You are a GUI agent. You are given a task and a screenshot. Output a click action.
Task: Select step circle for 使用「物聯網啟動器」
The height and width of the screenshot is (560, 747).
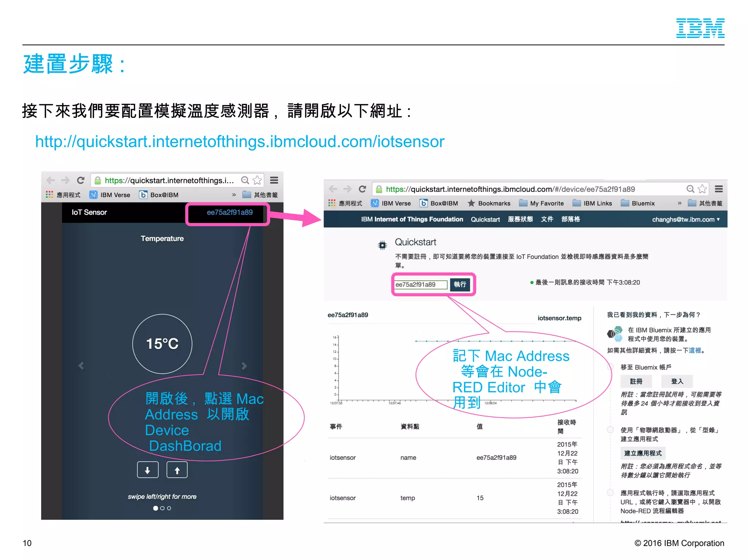610,429
